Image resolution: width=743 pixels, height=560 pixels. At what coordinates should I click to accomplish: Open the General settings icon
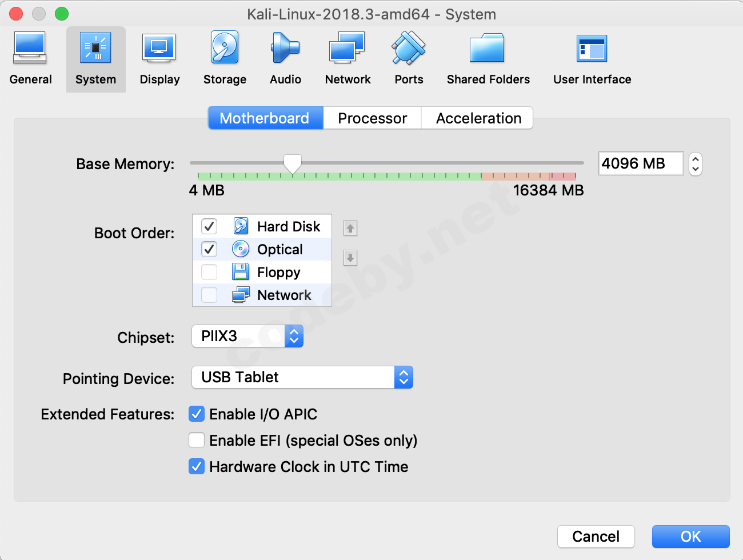coord(30,48)
